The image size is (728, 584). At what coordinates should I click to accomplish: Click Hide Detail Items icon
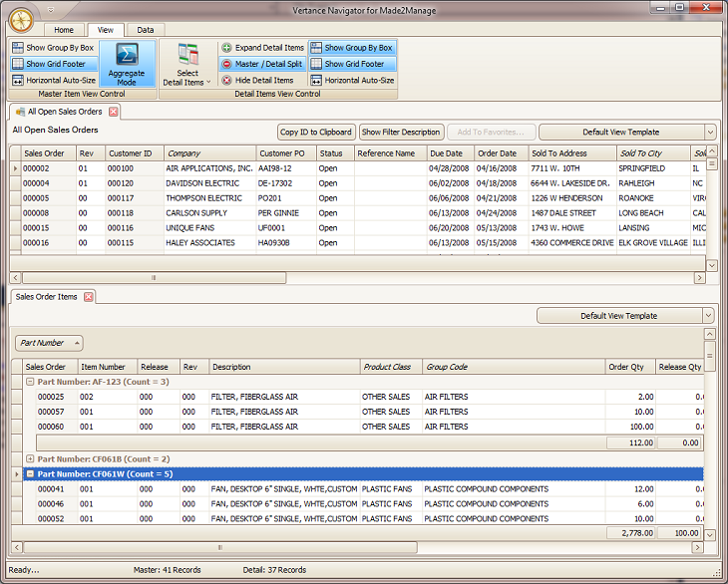[x=226, y=80]
